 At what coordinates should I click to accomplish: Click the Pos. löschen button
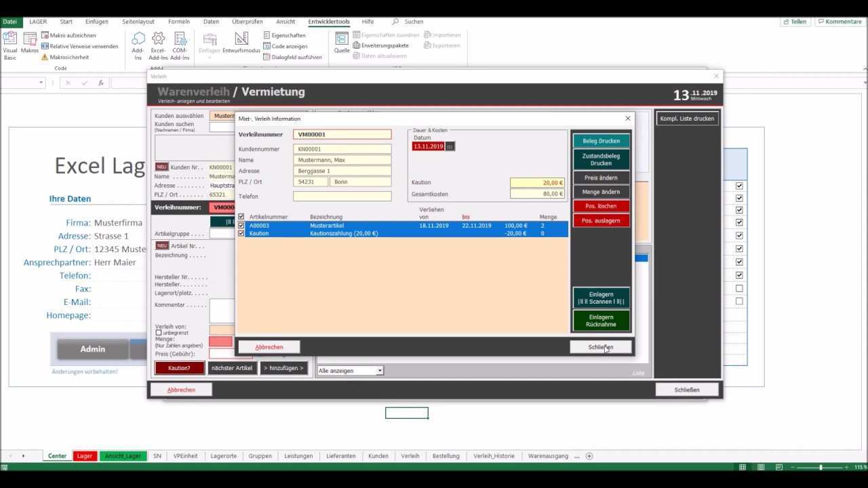601,206
